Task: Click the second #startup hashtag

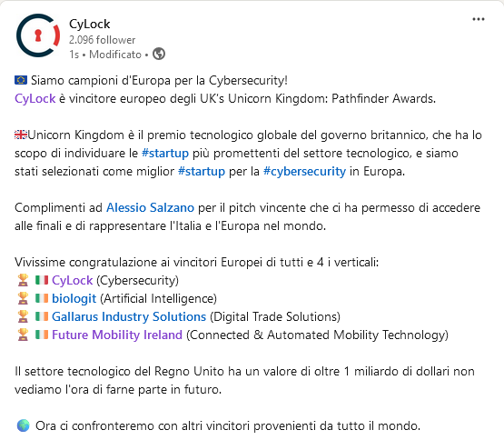Action: 202,171
